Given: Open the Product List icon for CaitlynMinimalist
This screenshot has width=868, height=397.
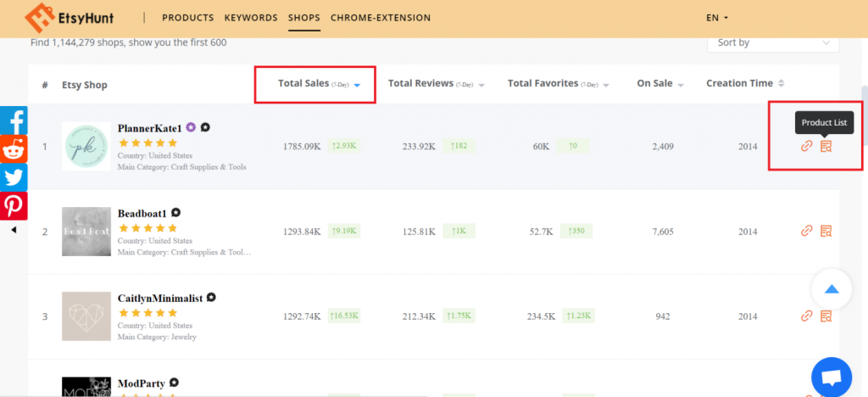Looking at the screenshot, I should tap(826, 316).
